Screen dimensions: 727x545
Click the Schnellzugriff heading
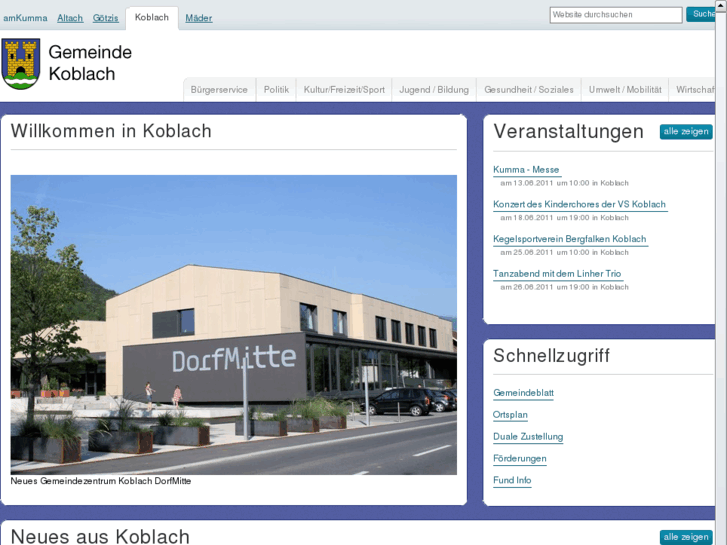click(551, 356)
